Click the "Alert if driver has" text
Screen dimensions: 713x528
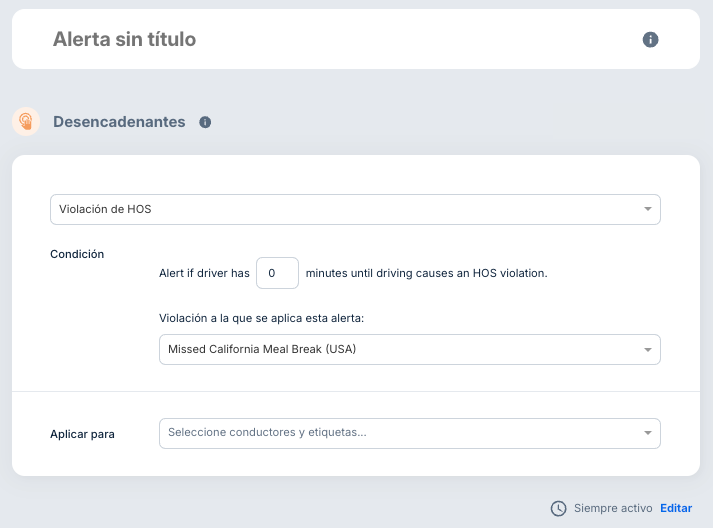(204, 273)
